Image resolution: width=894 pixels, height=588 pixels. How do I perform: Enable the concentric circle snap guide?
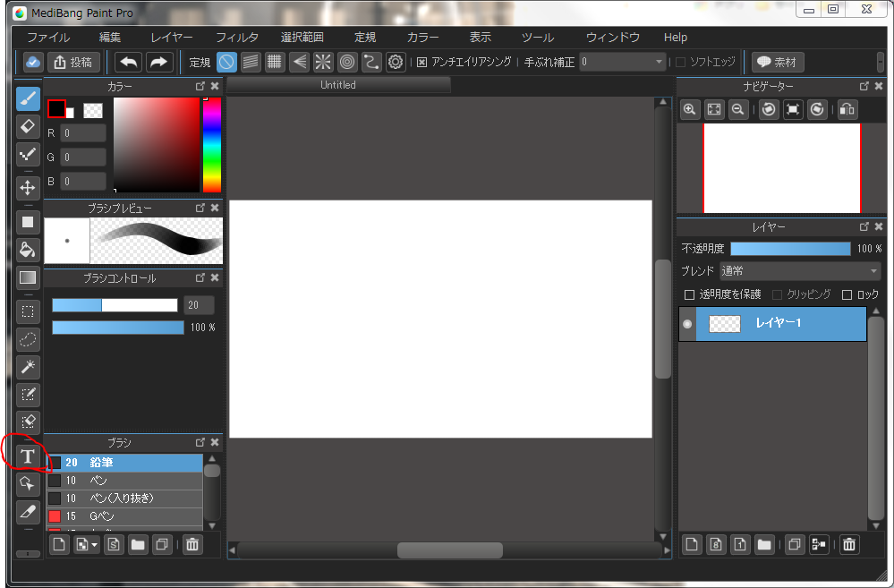[x=346, y=62]
